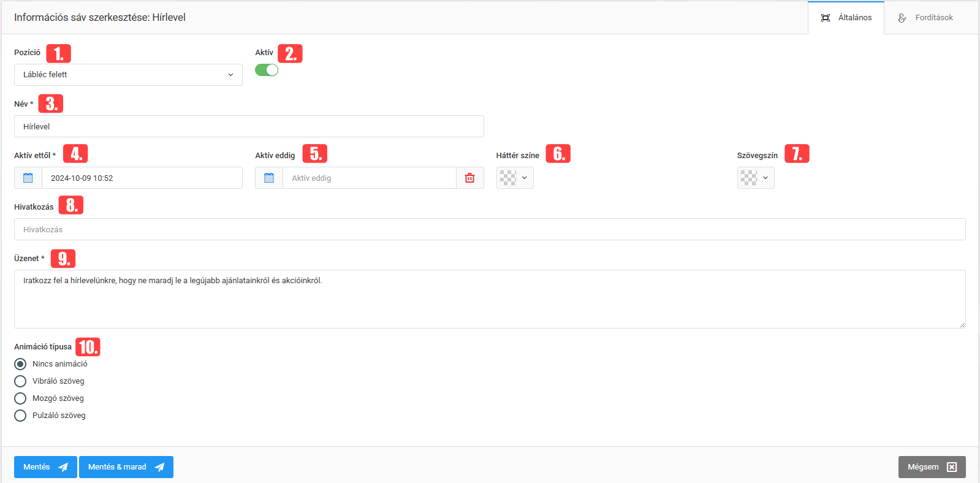Image resolution: width=980 pixels, height=483 pixels.
Task: Click the paper plane icon on Mentés & marad
Action: (x=159, y=467)
